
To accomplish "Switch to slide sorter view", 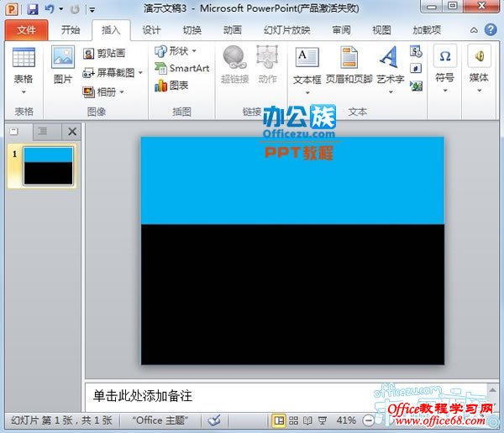I will pyautogui.click(x=293, y=420).
